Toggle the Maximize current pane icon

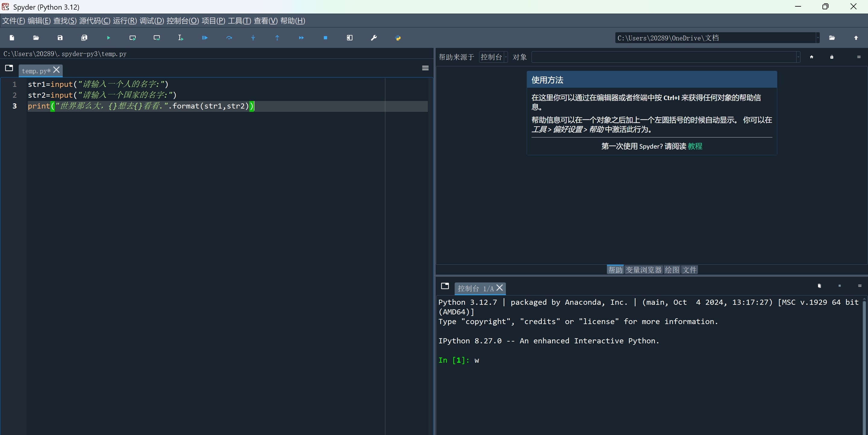coord(349,38)
